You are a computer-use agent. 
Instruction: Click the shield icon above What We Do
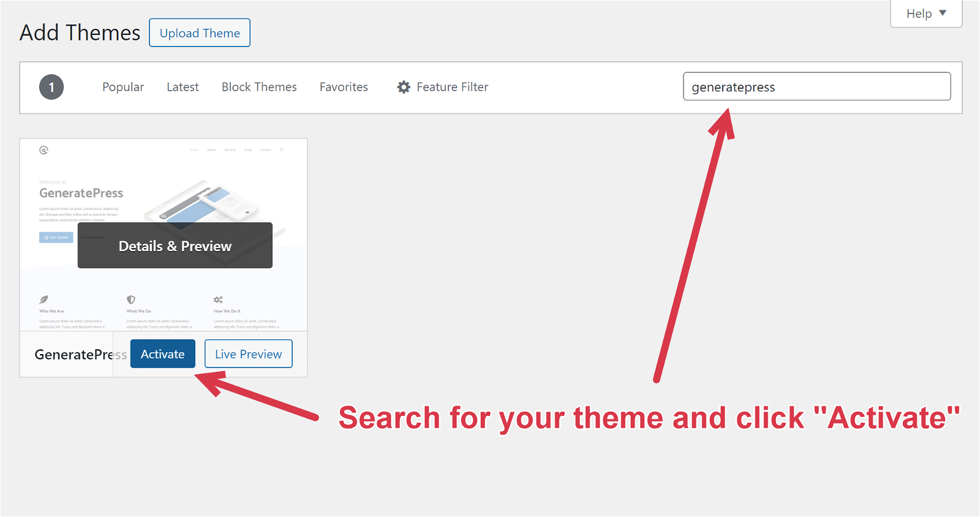tap(130, 300)
